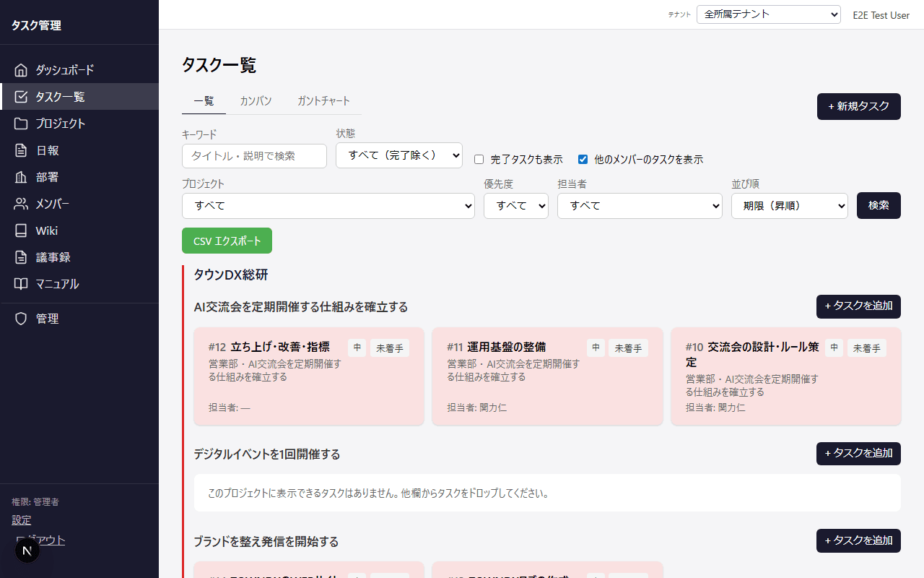Open the 全所属テナント tenant selector
The image size is (924, 578).
768,14
